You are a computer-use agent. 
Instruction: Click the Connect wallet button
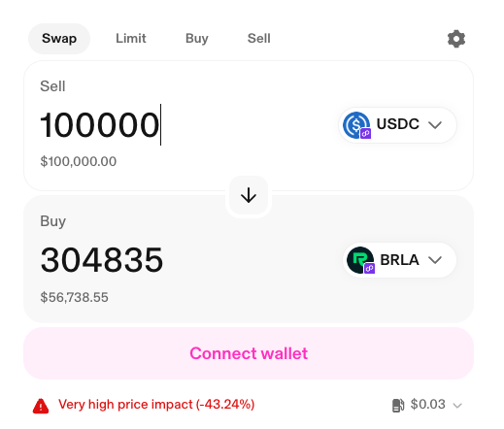tap(249, 353)
